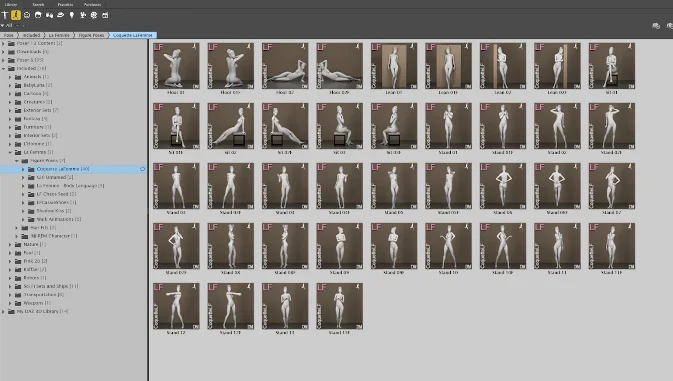Switch to the Purchases tab
Screen dimensions: 673x381
(x=92, y=4)
